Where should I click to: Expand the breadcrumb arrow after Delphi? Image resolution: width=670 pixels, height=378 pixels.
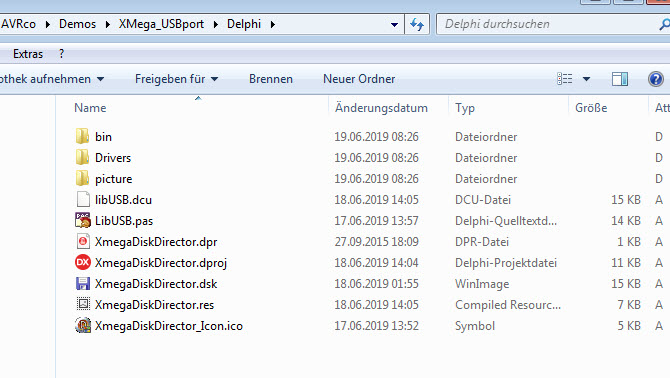click(x=273, y=24)
